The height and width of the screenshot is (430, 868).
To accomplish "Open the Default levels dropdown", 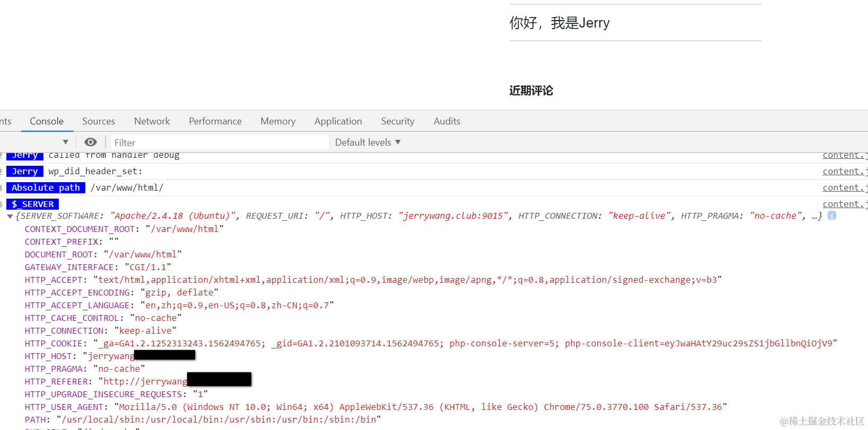I will pos(368,142).
